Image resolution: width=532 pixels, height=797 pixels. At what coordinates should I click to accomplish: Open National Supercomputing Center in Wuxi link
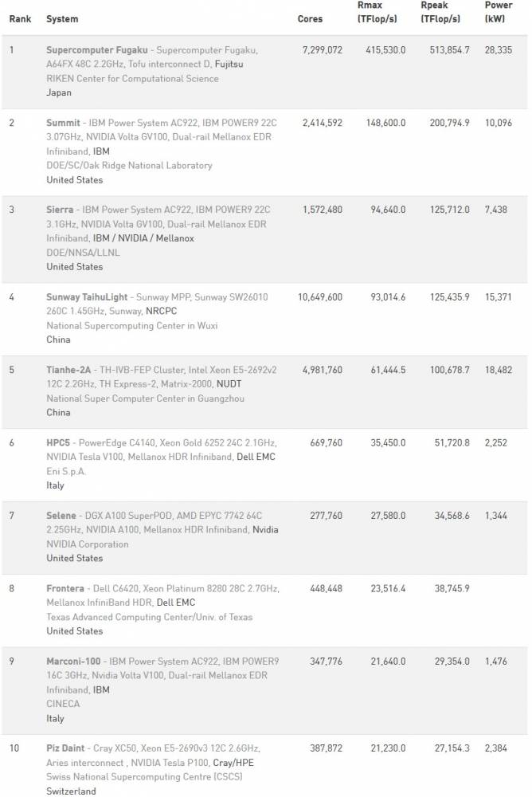pyautogui.click(x=131, y=325)
